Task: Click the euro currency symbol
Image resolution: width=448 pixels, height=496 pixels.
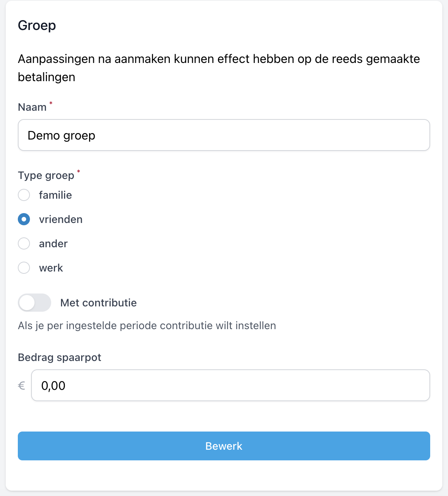Action: click(22, 386)
